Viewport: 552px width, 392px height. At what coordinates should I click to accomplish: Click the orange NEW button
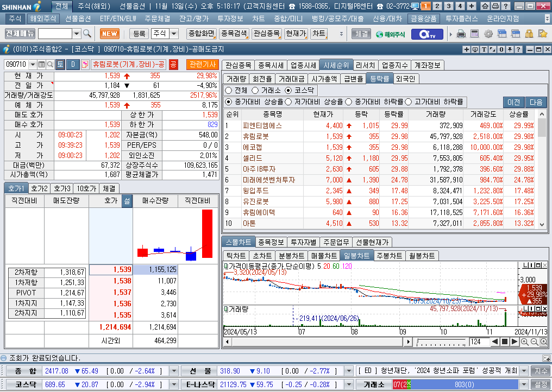pos(110,34)
